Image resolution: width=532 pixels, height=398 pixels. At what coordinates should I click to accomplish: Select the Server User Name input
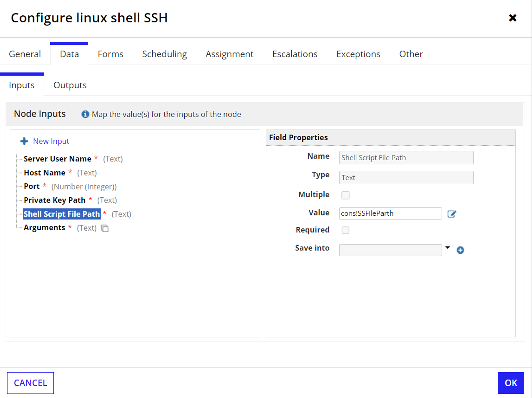tap(57, 159)
